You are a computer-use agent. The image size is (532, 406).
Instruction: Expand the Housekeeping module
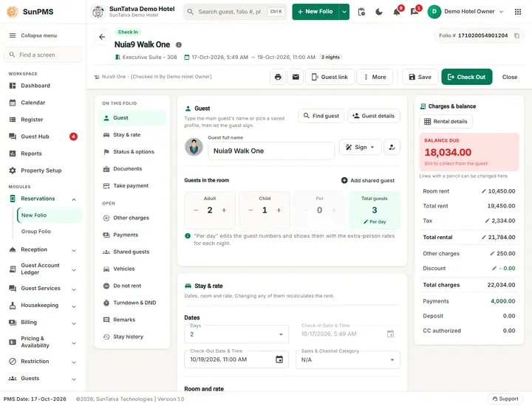point(74,306)
